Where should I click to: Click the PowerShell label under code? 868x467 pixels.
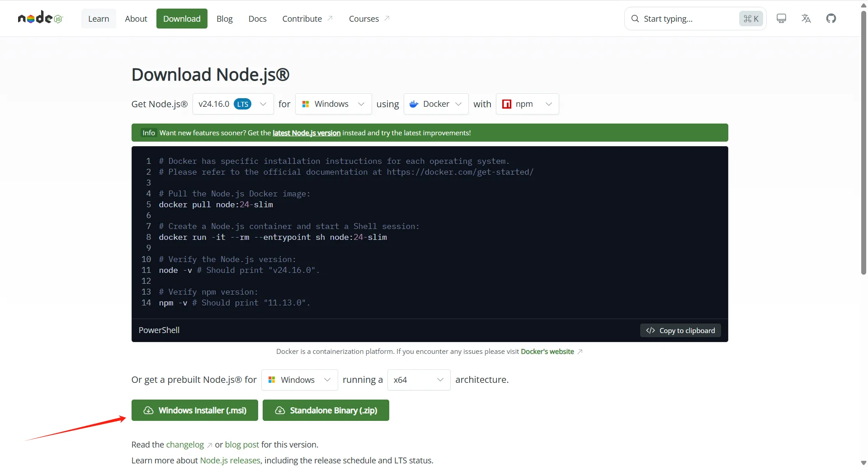click(159, 330)
